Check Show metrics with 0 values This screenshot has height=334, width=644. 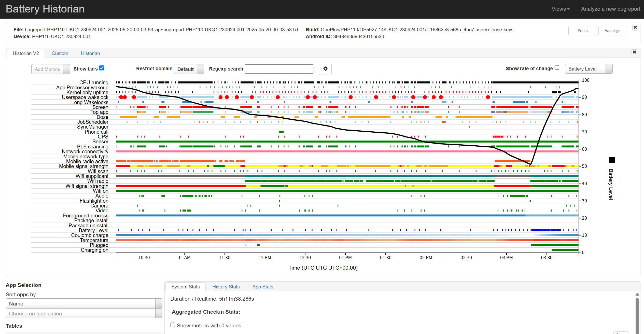173,325
